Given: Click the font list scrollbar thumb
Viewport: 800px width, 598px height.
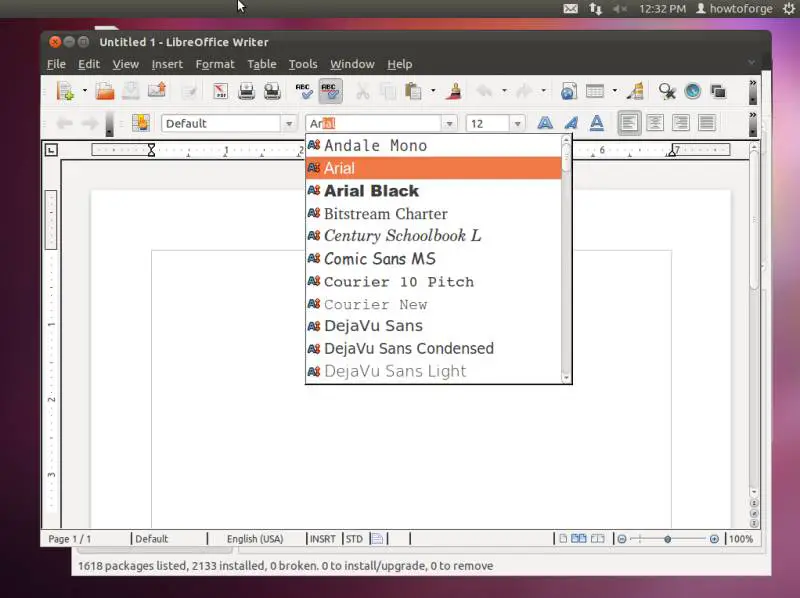Looking at the screenshot, I should coord(566,159).
